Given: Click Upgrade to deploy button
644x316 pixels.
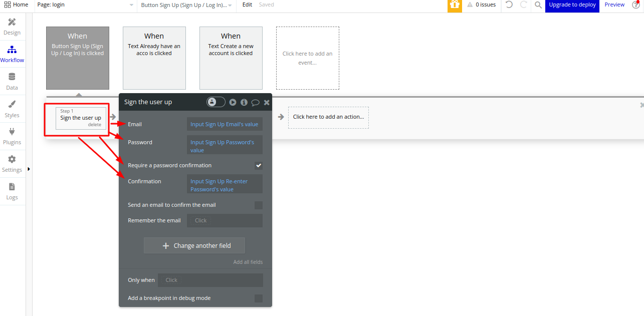Looking at the screenshot, I should coord(572,5).
